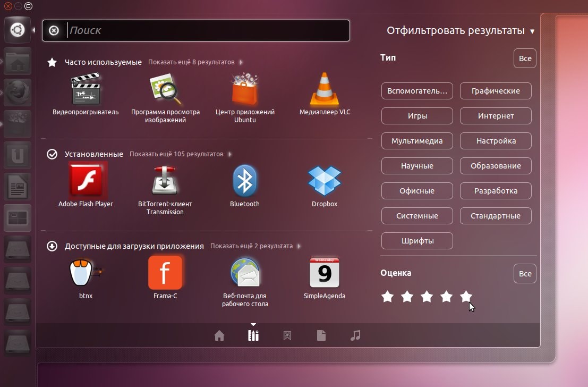Toggle the Образование type filter
The image size is (588, 387).
pos(496,166)
